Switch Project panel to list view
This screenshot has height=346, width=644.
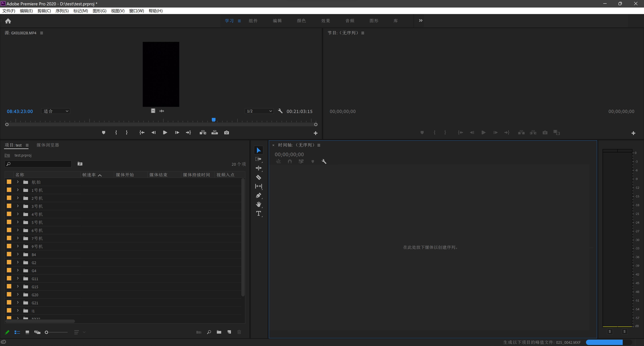pos(17,332)
